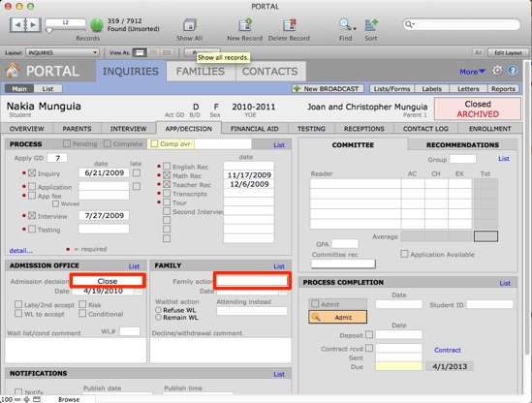
Task: Create a record with New Record icon
Action: [x=244, y=25]
